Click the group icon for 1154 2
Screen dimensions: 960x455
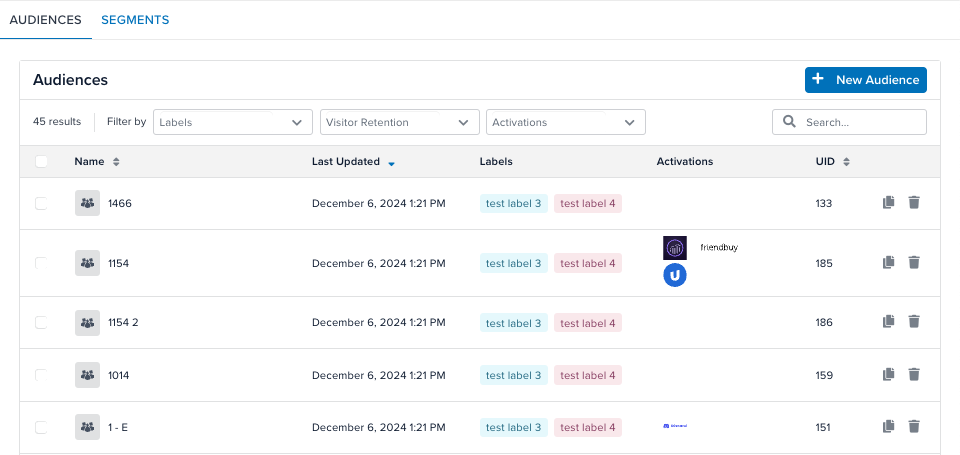pos(88,322)
